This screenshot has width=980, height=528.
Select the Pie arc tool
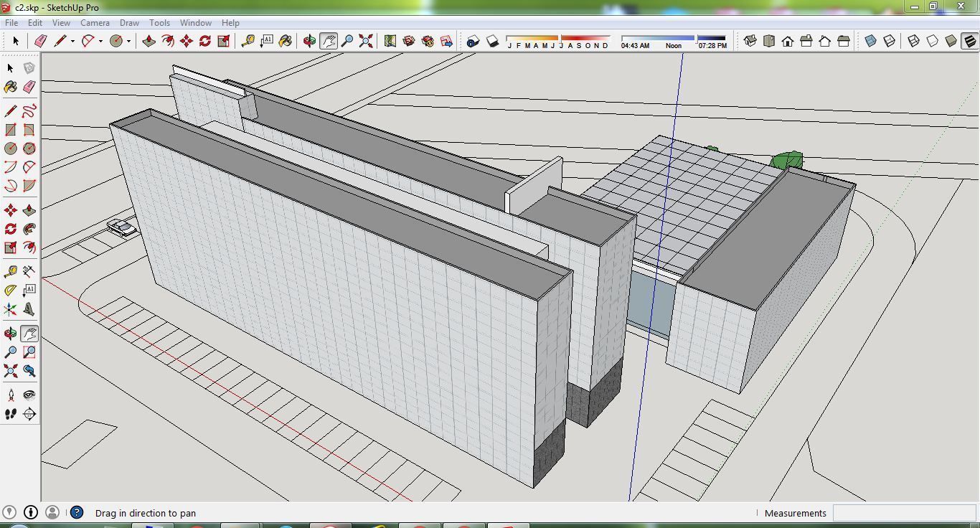tap(29, 186)
